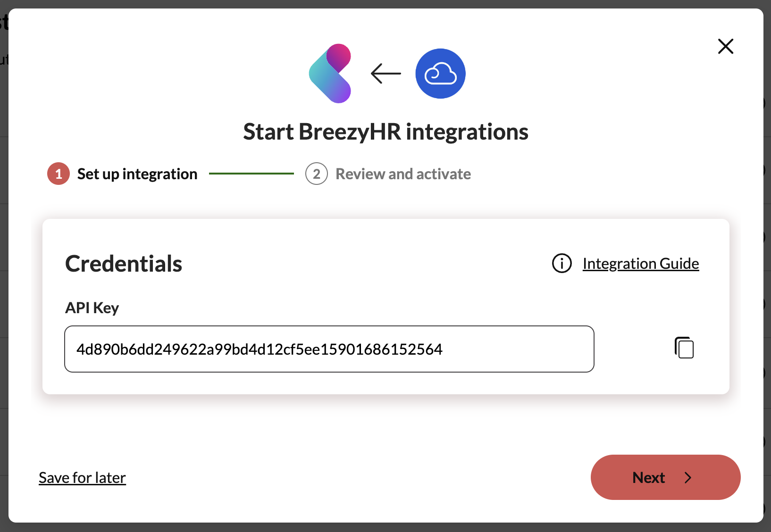
Task: Click the blue BreezyHR cloud icon
Action: tap(440, 74)
